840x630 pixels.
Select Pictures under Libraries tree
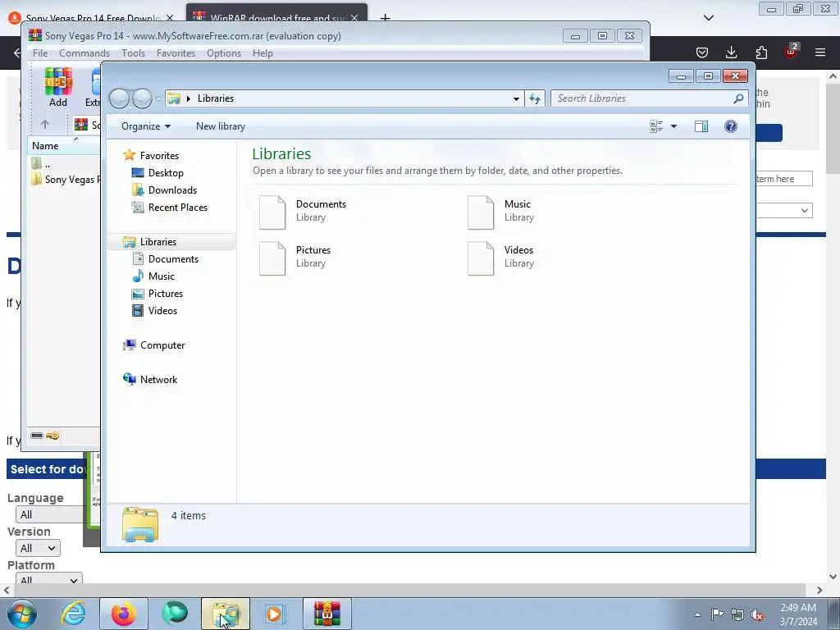(x=165, y=293)
